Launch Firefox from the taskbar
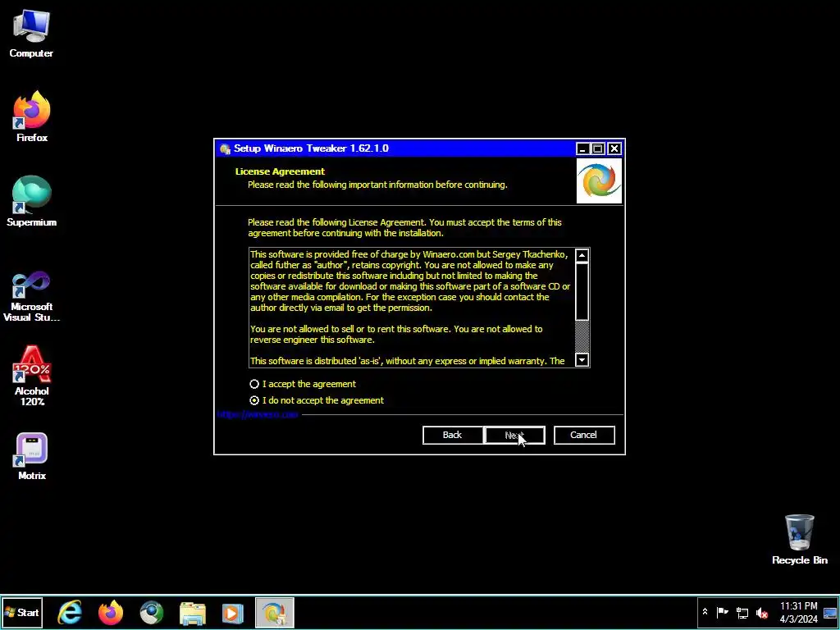Viewport: 840px width, 630px height. tap(111, 612)
